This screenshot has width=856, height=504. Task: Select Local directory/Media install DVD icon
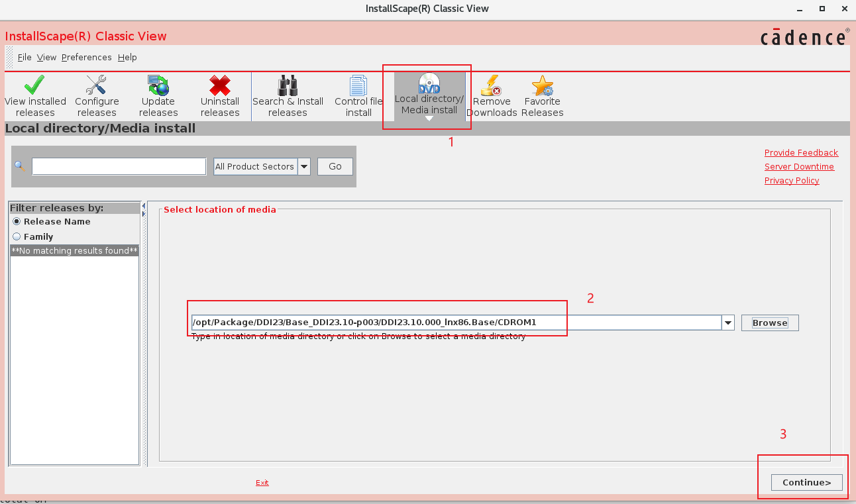tap(429, 83)
